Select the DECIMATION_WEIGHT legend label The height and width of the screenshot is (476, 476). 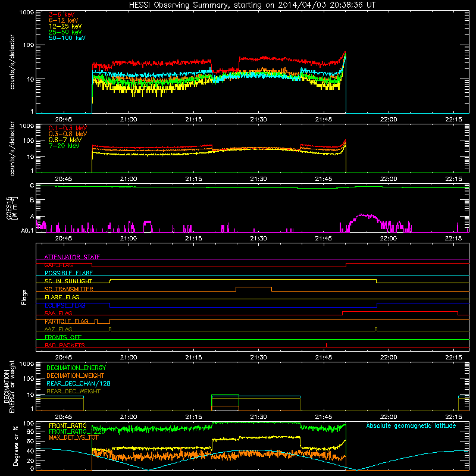(x=76, y=375)
